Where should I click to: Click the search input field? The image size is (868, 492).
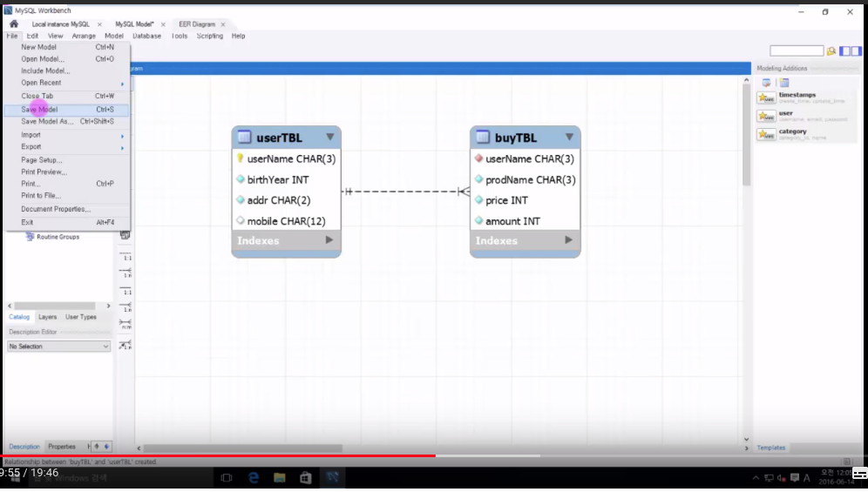[797, 51]
